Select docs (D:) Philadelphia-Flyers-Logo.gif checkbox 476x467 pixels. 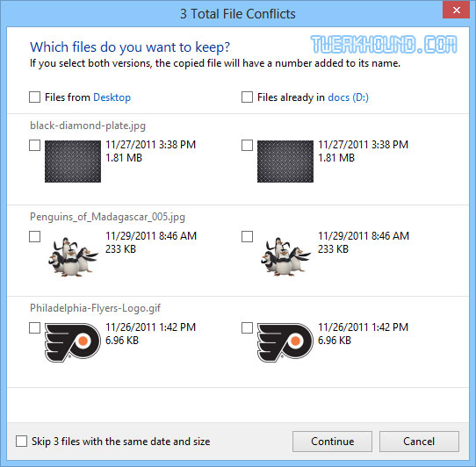(x=247, y=327)
